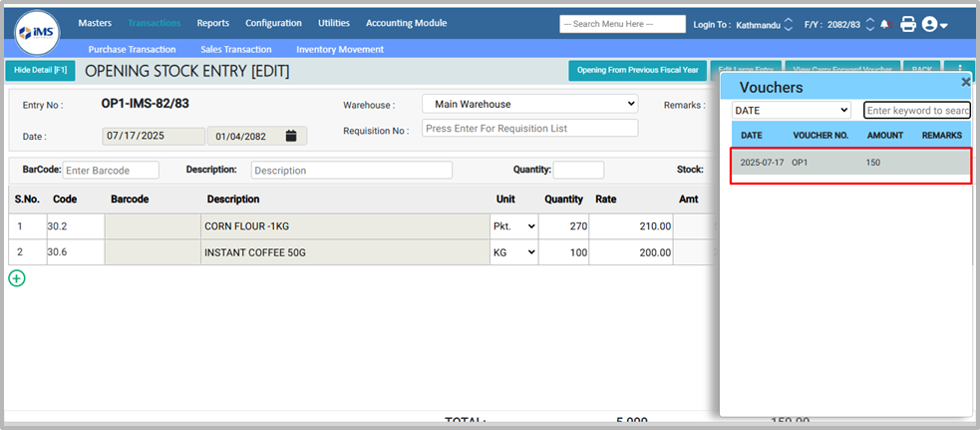Click the printer icon in header
This screenshot has height=430, width=980.
coord(908,24)
